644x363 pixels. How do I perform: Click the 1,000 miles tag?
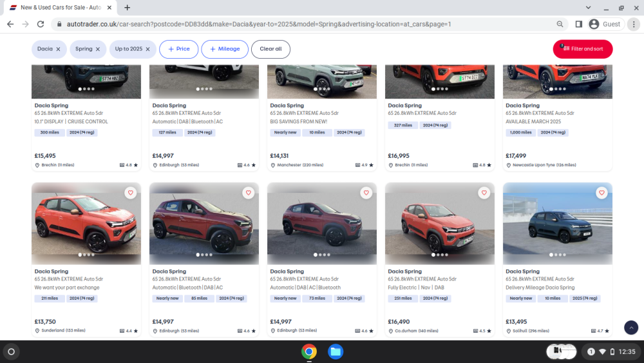(520, 132)
